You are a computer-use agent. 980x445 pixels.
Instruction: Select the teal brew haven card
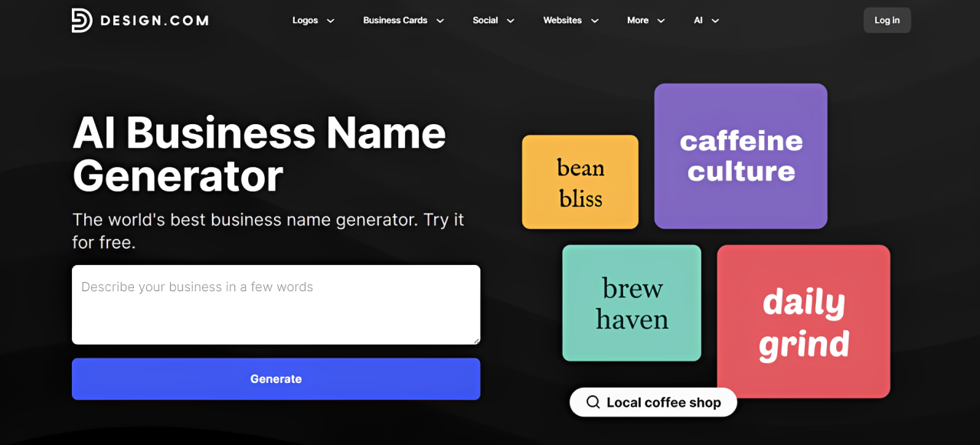(632, 303)
